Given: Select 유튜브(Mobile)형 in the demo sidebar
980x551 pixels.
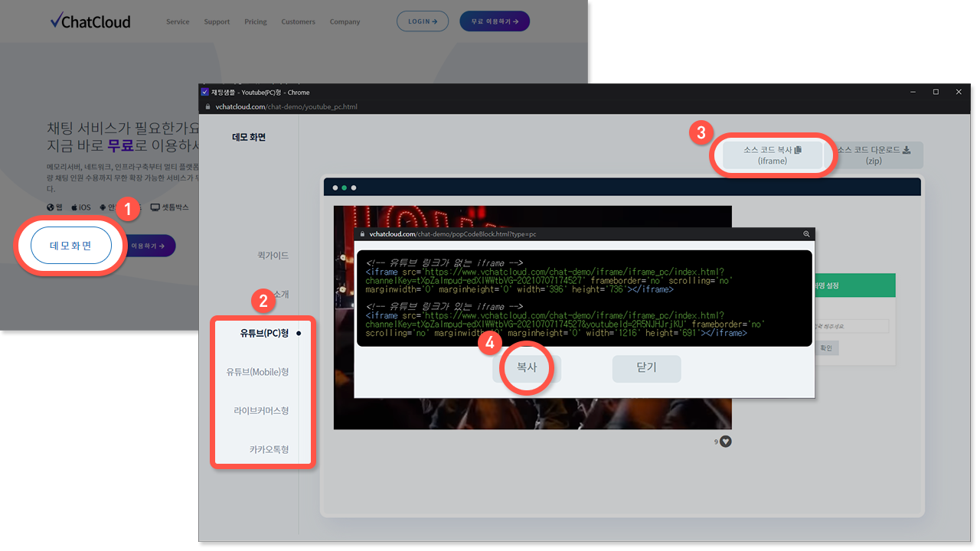Looking at the screenshot, I should [257, 372].
